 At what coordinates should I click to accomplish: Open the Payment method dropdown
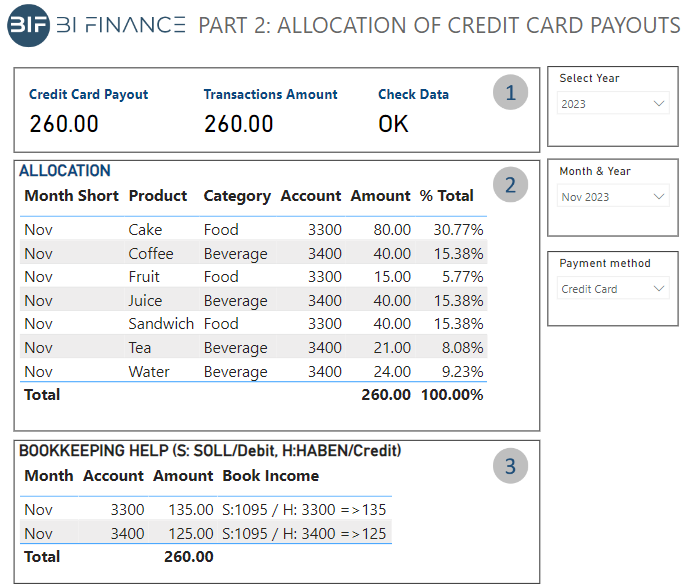(613, 288)
